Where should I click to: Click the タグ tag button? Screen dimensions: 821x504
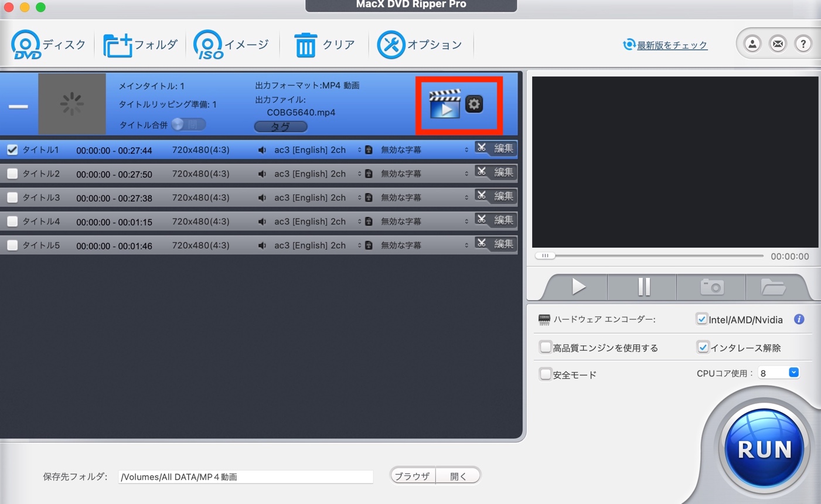tap(281, 126)
